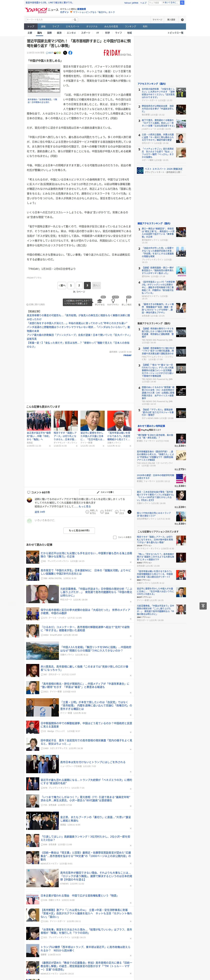Image resolution: width=210 pixels, height=980 pixels.
Task: Click the ログイン link
Action: pos(64,12)
